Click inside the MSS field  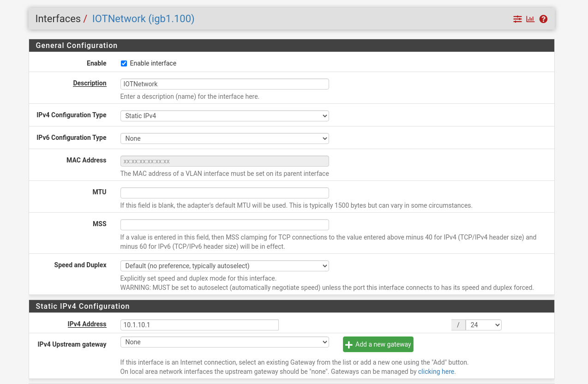pyautogui.click(x=224, y=224)
